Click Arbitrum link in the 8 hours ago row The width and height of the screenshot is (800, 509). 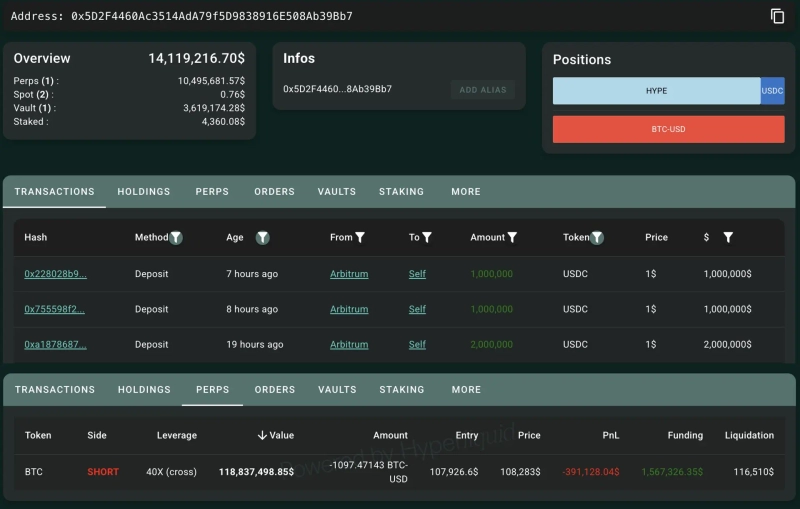pyautogui.click(x=349, y=309)
